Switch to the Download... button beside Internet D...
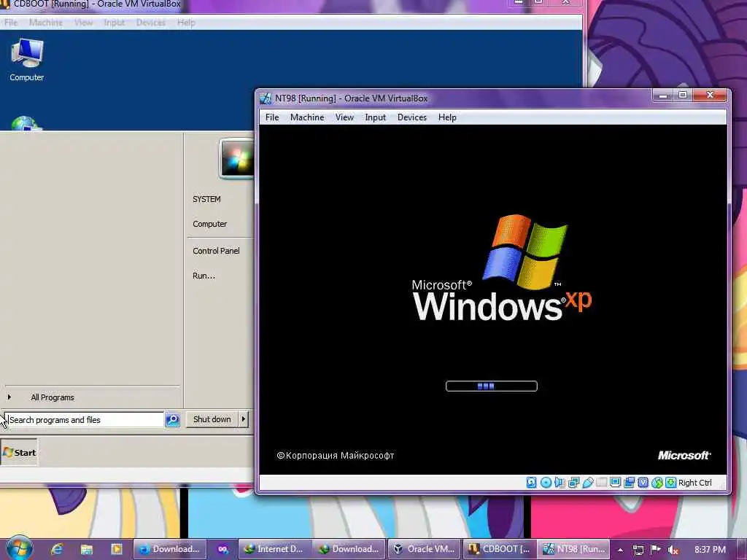 349,549
